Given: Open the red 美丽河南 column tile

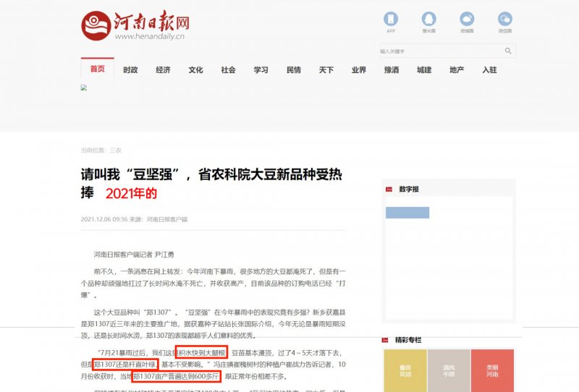Looking at the screenshot, I should pos(492,370).
